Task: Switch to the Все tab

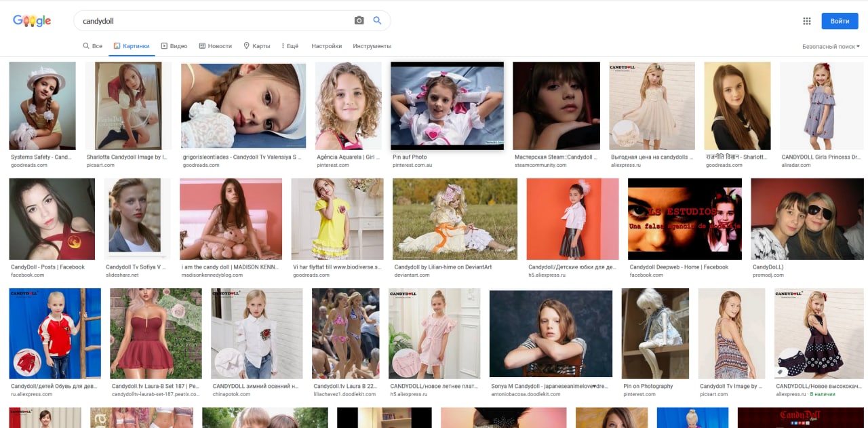Action: coord(93,46)
